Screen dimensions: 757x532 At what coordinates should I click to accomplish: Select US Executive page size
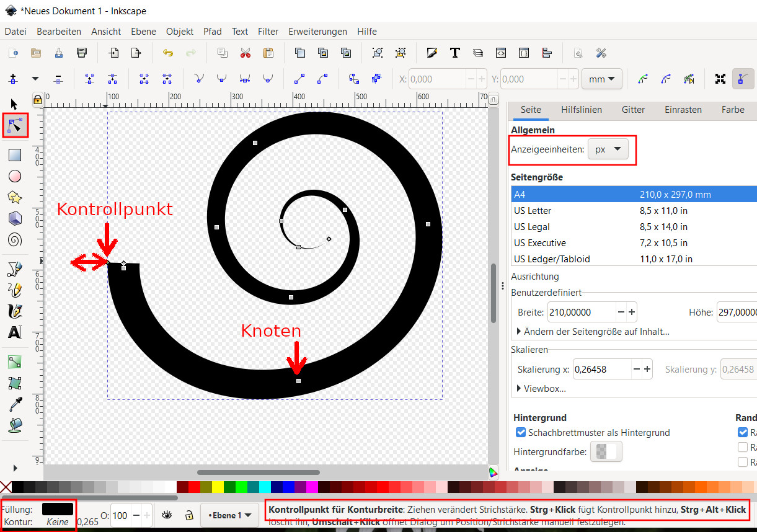point(634,242)
